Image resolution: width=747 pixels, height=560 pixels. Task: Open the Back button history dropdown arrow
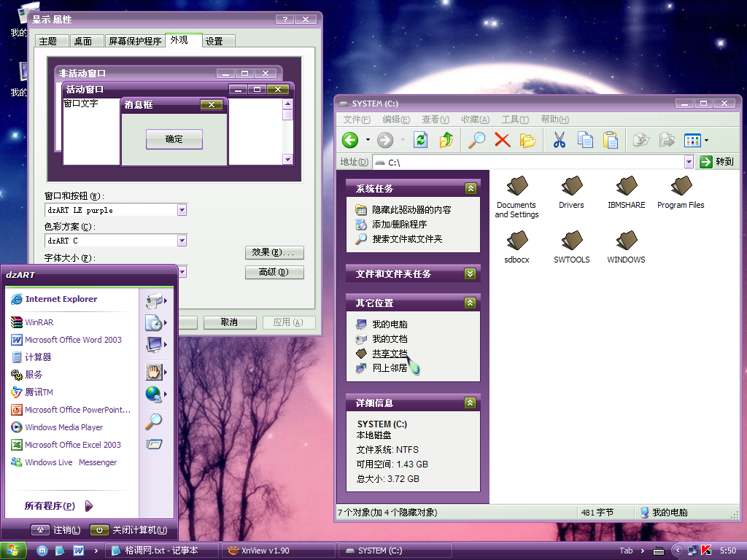tap(368, 140)
